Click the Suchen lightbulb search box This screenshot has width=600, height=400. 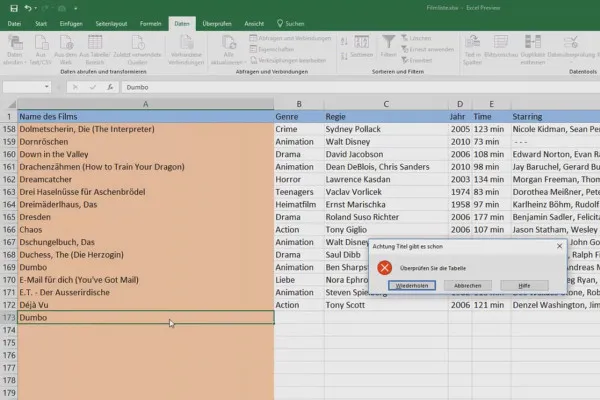coord(291,24)
